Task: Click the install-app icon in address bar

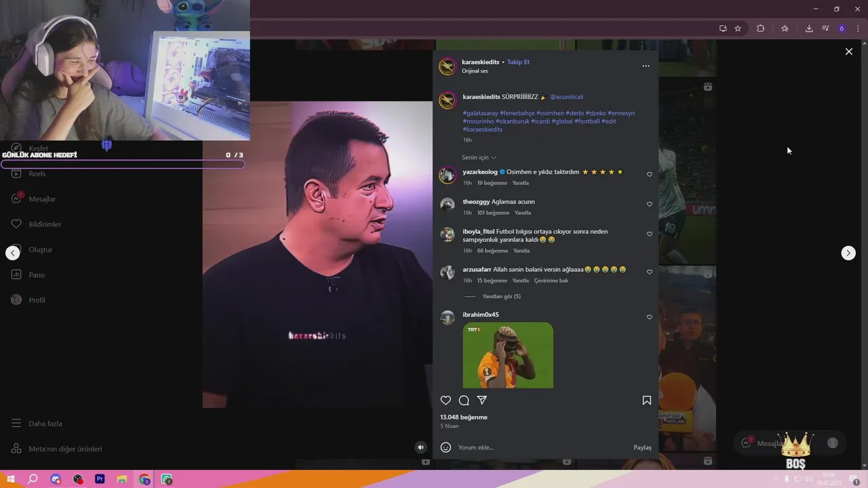Action: pos(723,28)
